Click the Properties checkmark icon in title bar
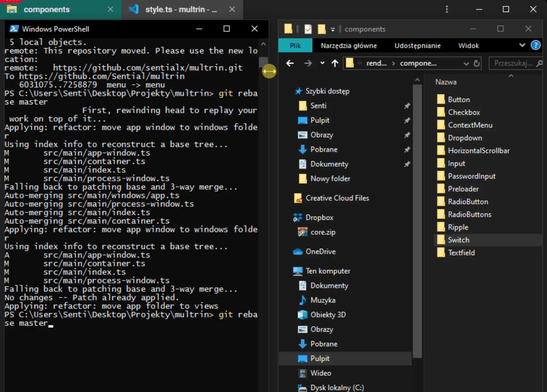Viewport: 547px width, 392px height. click(x=308, y=29)
